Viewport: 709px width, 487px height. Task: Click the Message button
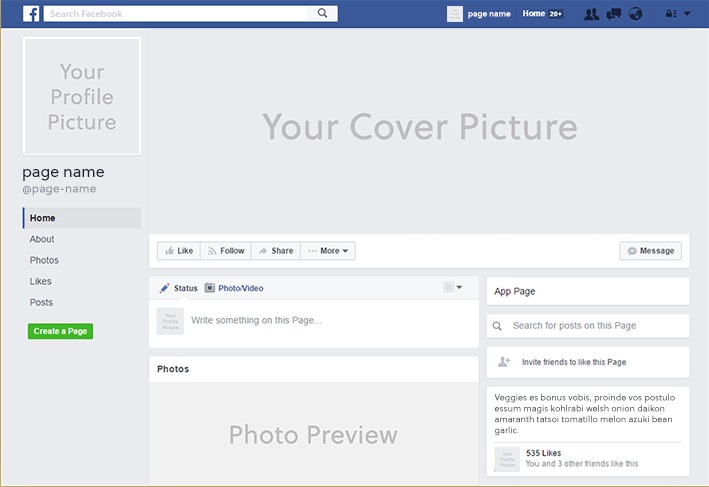651,251
